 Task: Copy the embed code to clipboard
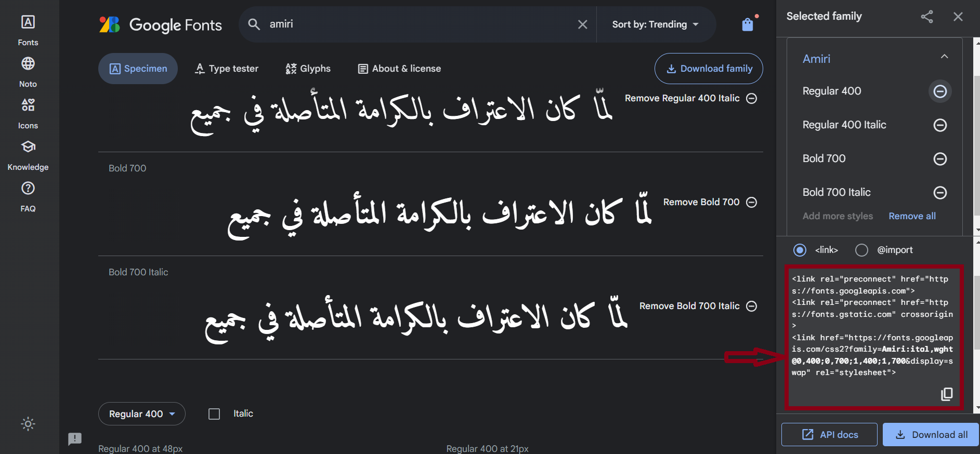947,394
